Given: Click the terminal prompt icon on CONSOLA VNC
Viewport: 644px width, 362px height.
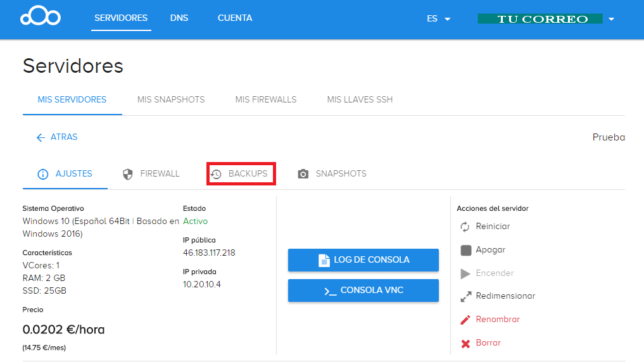Looking at the screenshot, I should [x=330, y=291].
